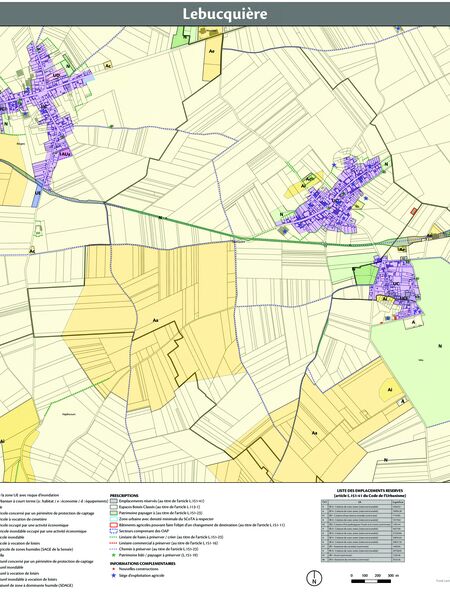Viewport: 450px width, 600px height.
Task: Click the red dotted Linéaire commercial symbol
Action: point(113,543)
